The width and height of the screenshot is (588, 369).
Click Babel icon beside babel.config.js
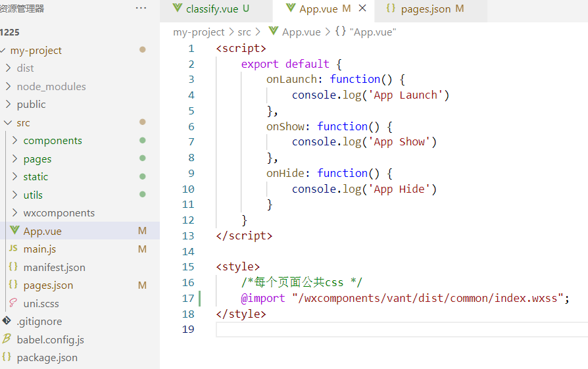[x=7, y=339]
